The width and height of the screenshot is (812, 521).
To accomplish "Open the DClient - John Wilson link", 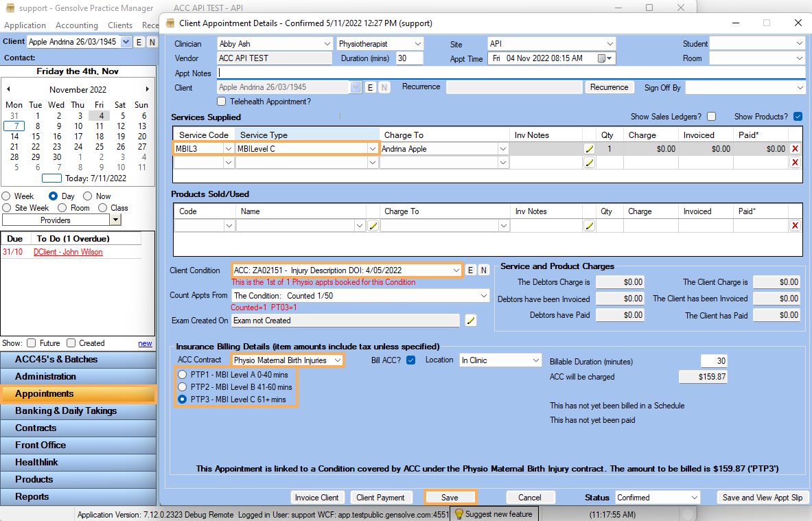I will click(x=68, y=252).
